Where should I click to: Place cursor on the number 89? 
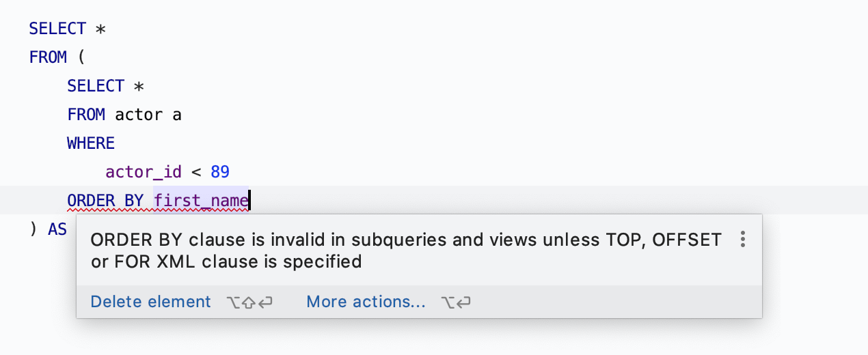point(220,172)
